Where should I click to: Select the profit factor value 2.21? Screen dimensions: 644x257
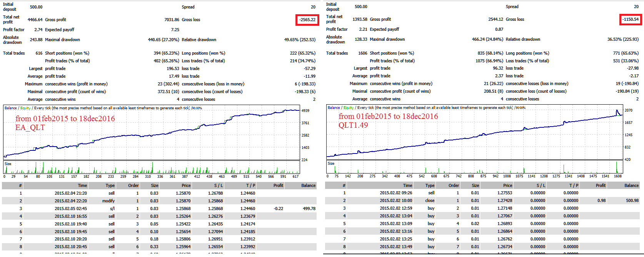pyautogui.click(x=363, y=29)
